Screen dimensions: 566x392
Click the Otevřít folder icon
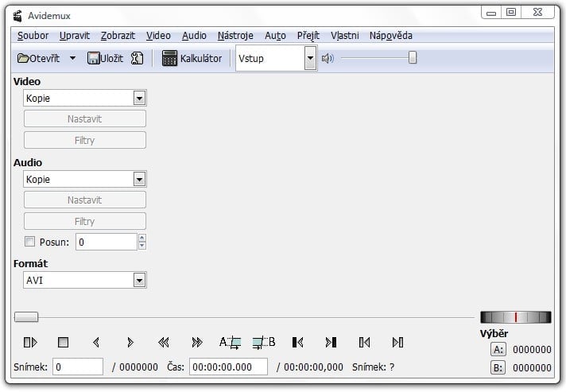pos(23,58)
